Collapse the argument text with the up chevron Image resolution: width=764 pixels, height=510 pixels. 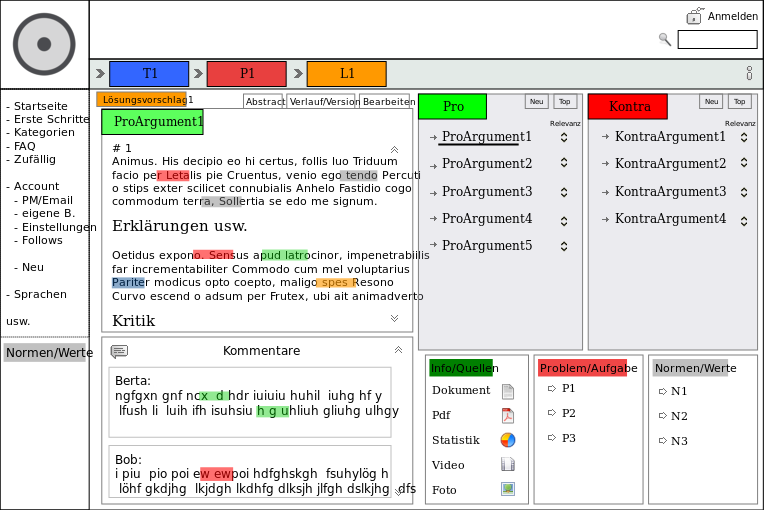point(395,150)
